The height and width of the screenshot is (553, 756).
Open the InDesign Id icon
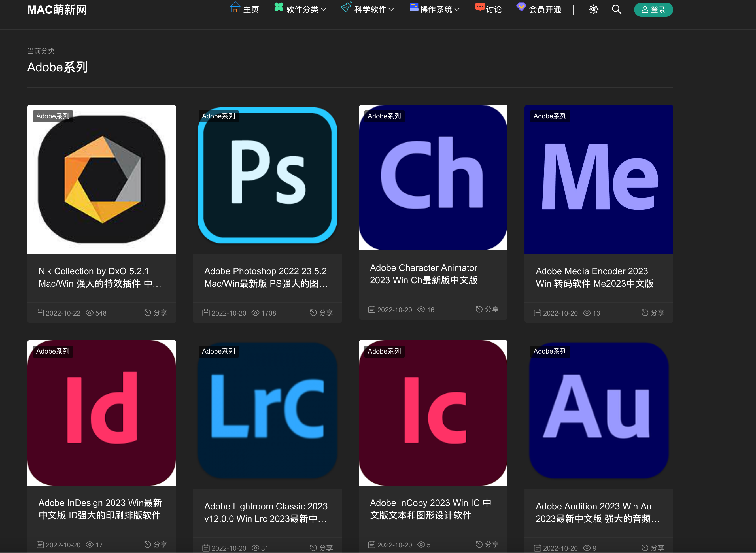coord(101,412)
